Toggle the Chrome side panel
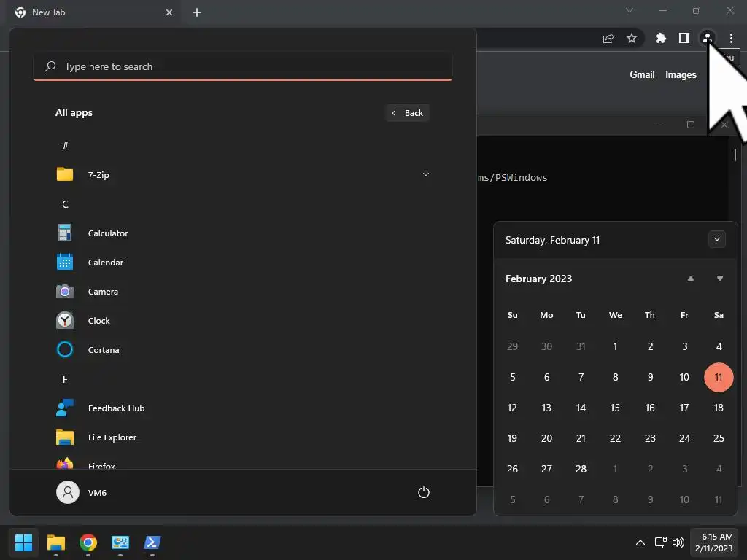The width and height of the screenshot is (747, 560). tap(684, 38)
